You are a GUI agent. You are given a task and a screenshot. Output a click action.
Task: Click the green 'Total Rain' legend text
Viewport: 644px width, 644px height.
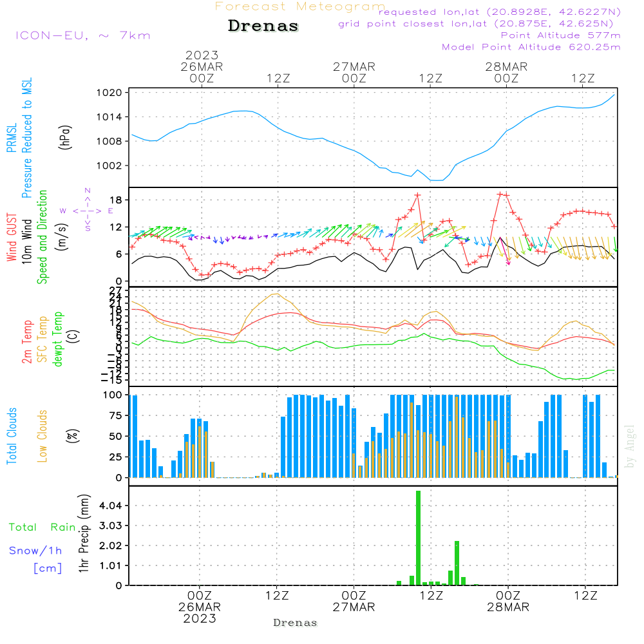tap(43, 527)
